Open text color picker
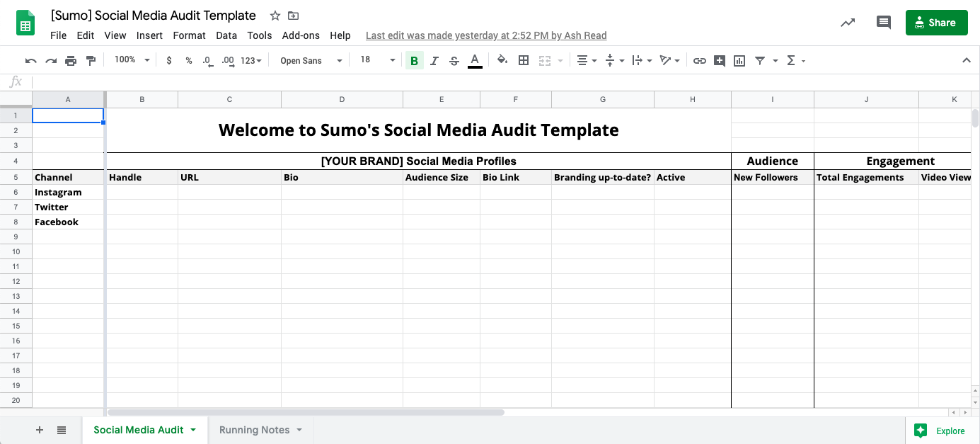 [x=475, y=61]
